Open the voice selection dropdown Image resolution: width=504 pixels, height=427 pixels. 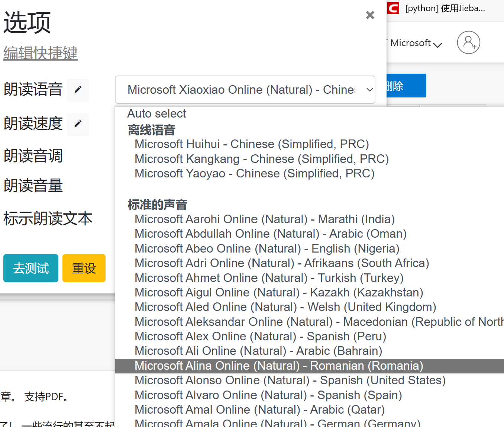245,90
